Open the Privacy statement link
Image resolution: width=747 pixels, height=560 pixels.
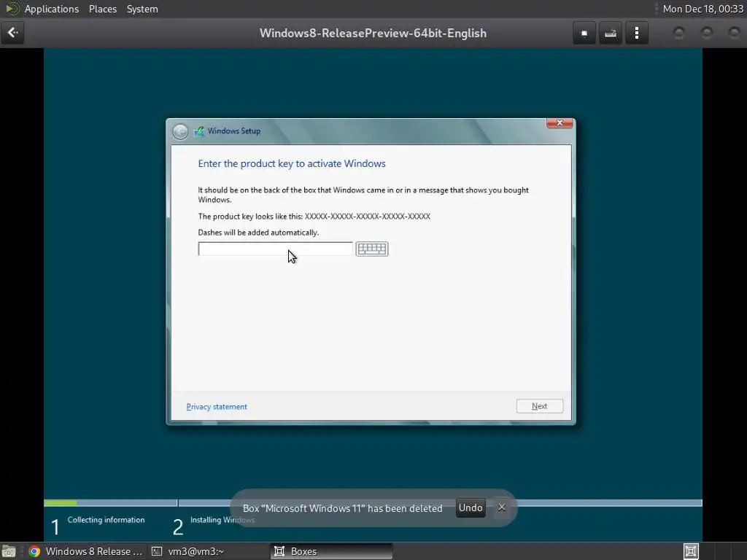[x=217, y=407]
